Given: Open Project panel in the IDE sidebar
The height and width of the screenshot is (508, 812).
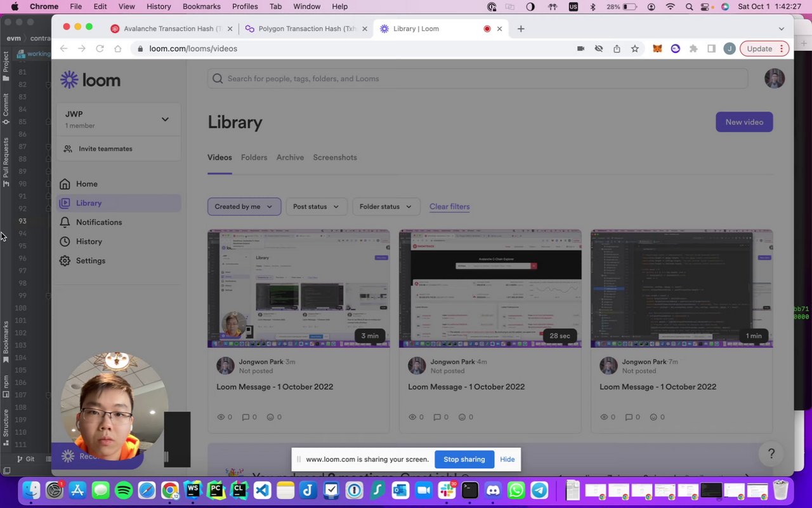Looking at the screenshot, I should pyautogui.click(x=6, y=67).
